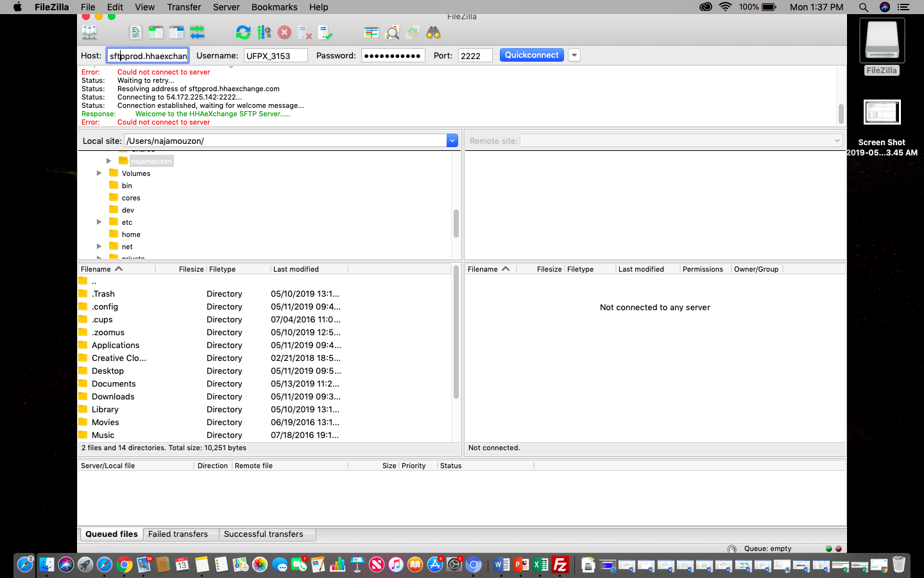Click the disconnect from server icon

[x=305, y=32]
